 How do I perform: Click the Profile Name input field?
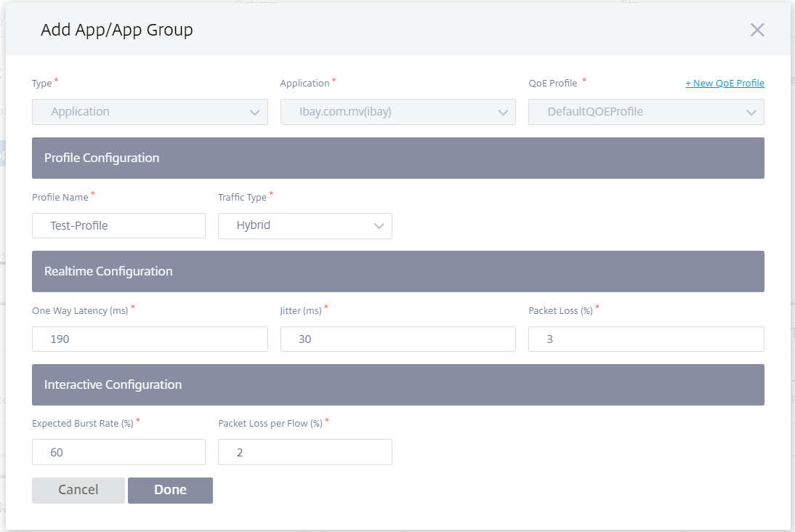click(118, 226)
